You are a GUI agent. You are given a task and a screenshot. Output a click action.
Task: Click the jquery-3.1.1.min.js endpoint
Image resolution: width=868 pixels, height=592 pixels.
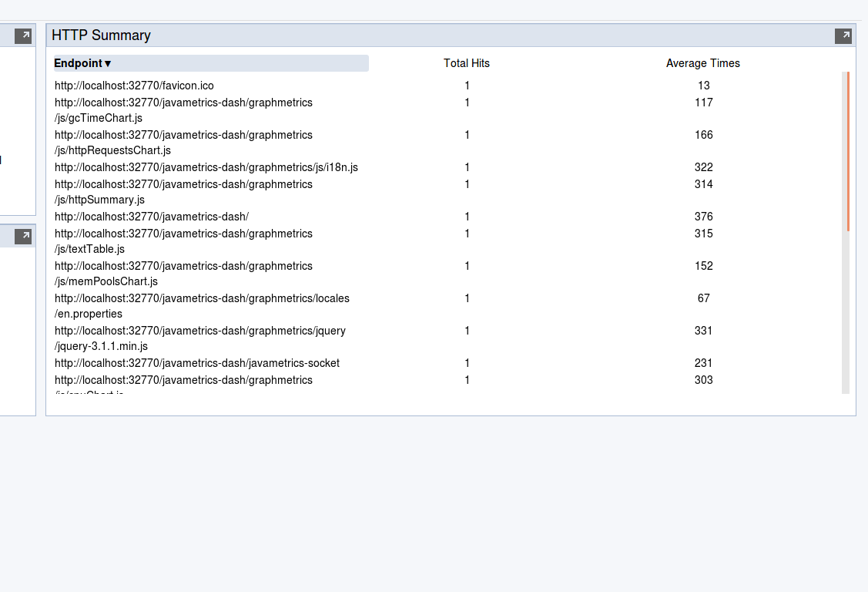tap(199, 338)
